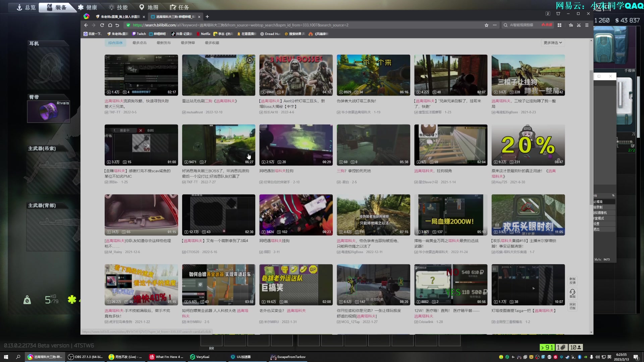Open the browser home page icon

point(110,25)
